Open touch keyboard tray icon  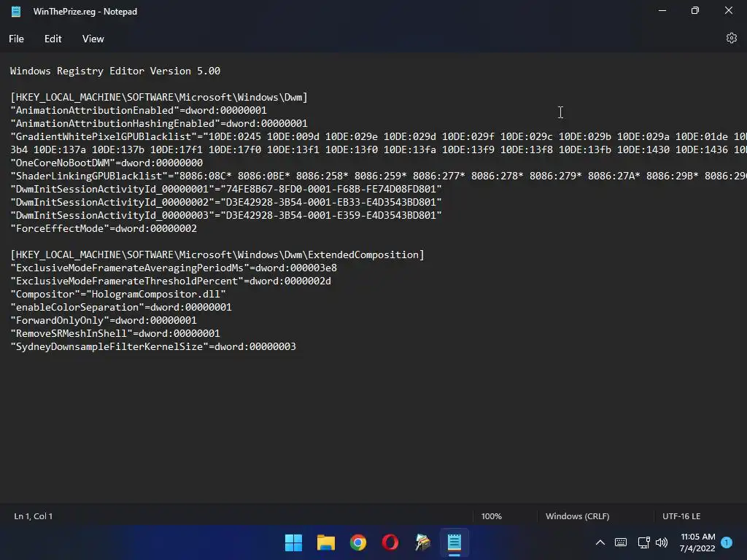pos(621,542)
